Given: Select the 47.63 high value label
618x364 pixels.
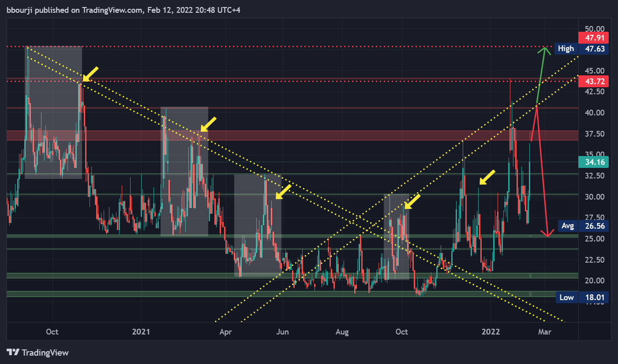Looking at the screenshot, I should (593, 48).
